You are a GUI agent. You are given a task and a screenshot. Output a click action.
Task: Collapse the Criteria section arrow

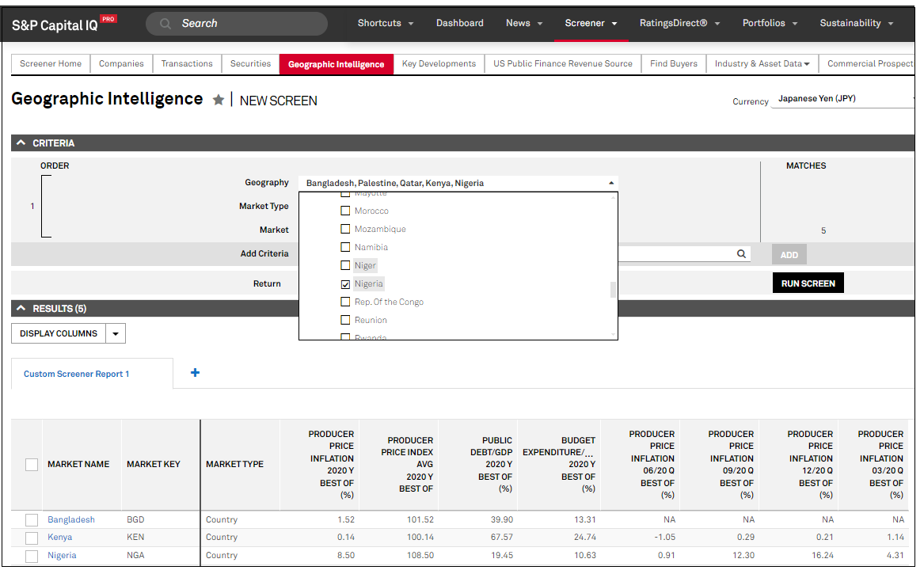pyautogui.click(x=21, y=143)
